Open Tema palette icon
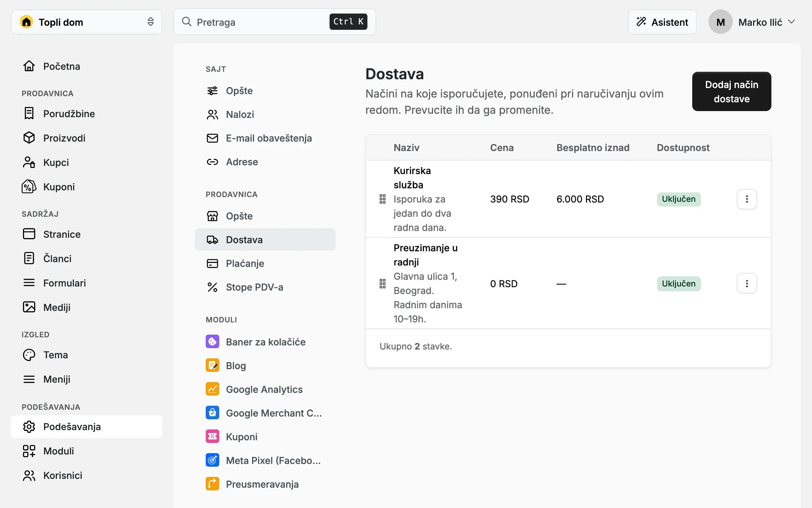 click(29, 355)
